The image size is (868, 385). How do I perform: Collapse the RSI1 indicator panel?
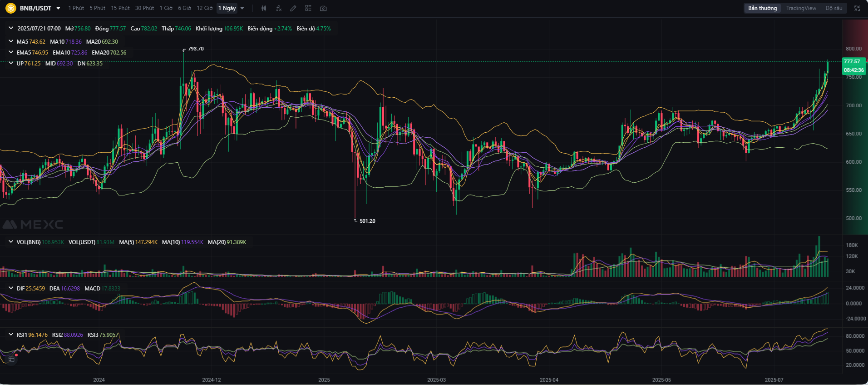(x=11, y=335)
